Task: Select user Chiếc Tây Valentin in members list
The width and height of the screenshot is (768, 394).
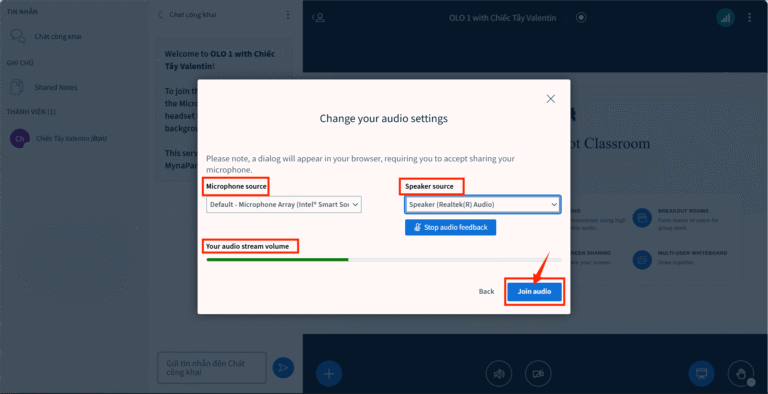Action: pos(72,139)
